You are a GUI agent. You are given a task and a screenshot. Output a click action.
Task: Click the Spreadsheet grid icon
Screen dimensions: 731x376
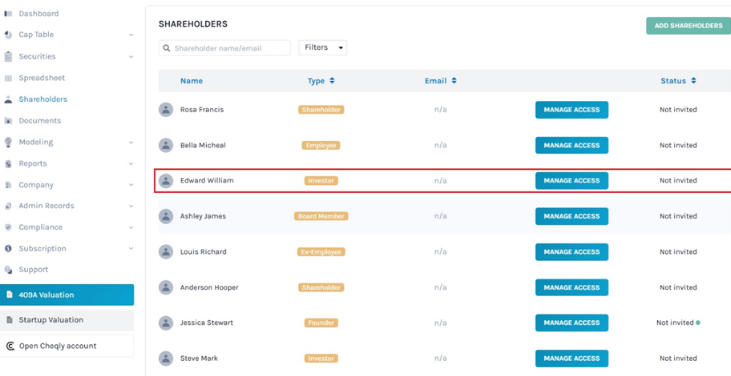point(8,78)
